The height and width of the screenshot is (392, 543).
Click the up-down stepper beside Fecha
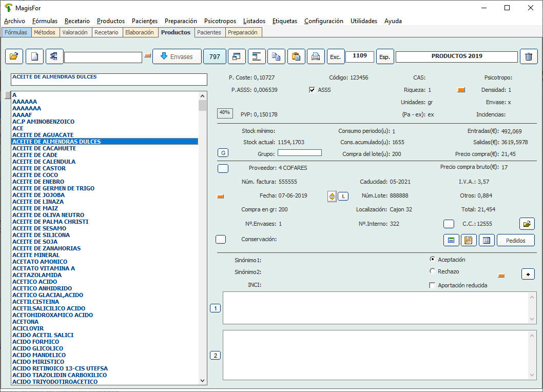[x=332, y=196]
